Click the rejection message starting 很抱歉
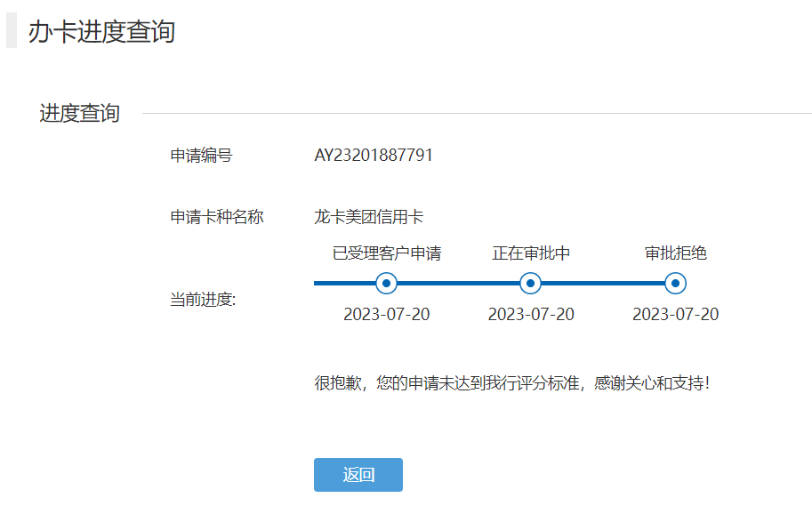812x530 pixels. (512, 383)
